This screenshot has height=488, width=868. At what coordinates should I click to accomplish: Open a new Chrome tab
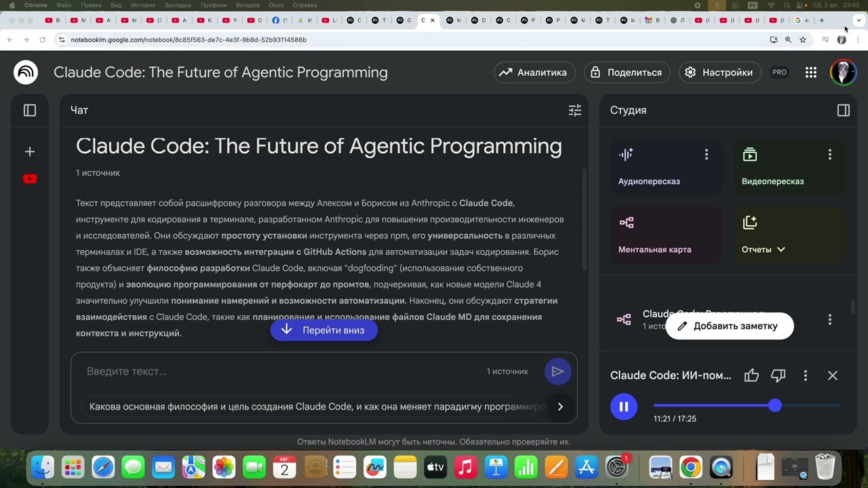[x=822, y=20]
